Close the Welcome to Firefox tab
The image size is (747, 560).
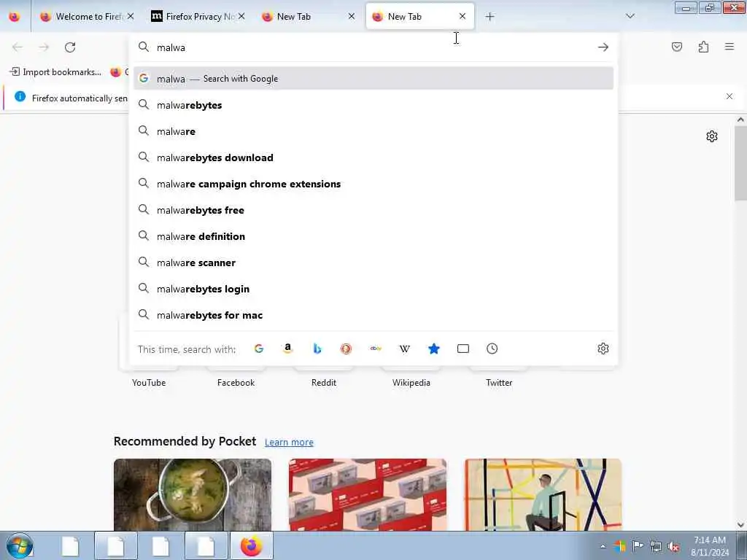click(131, 16)
